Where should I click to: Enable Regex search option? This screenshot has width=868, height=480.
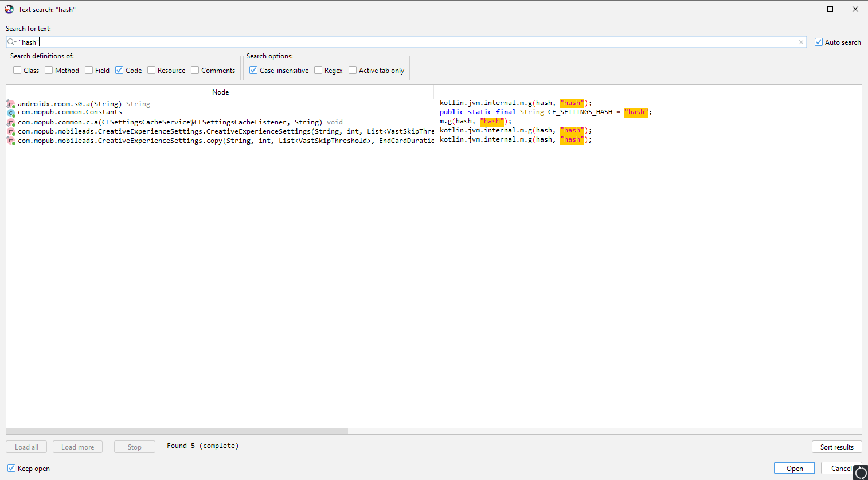tap(318, 70)
